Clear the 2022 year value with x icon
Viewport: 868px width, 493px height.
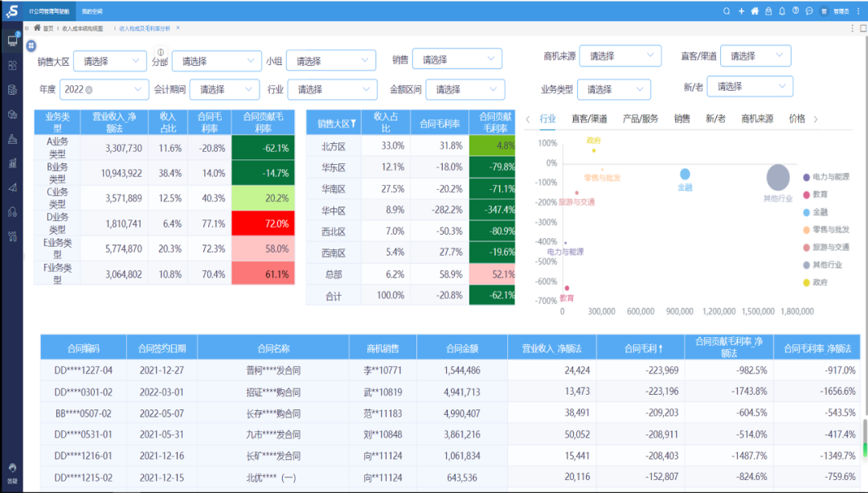click(x=89, y=90)
